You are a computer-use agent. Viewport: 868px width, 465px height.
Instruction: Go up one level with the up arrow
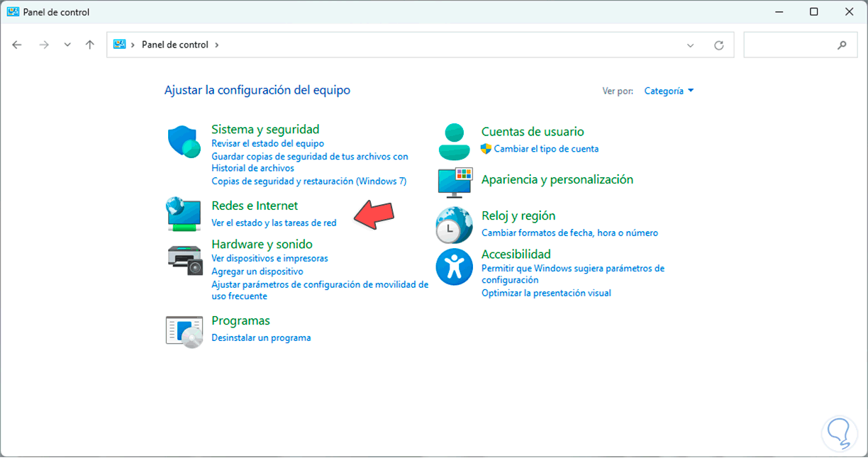(89, 45)
